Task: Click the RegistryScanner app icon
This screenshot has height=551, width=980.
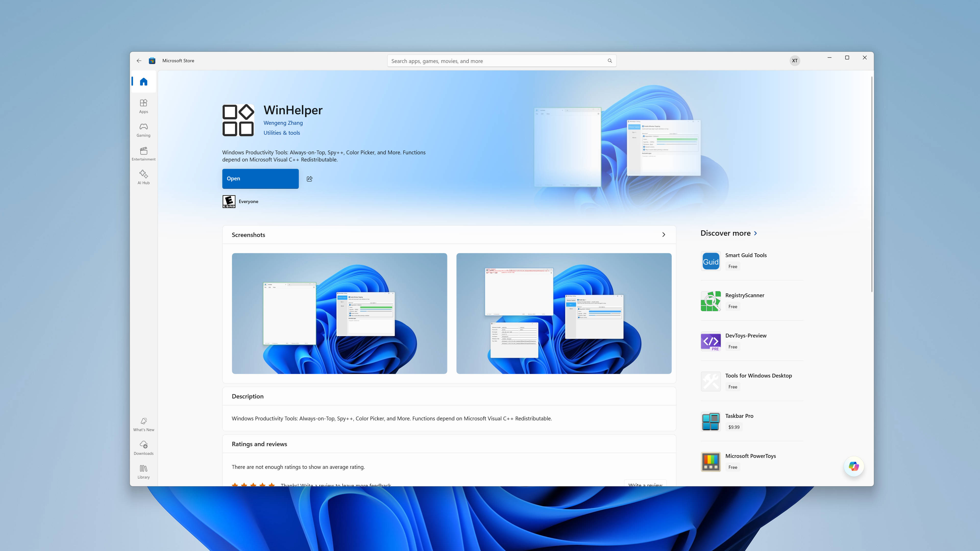Action: click(711, 301)
